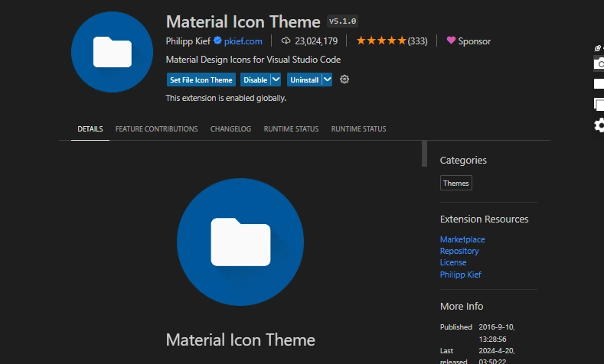Click the 2024-4-20 last released date

[x=497, y=351]
